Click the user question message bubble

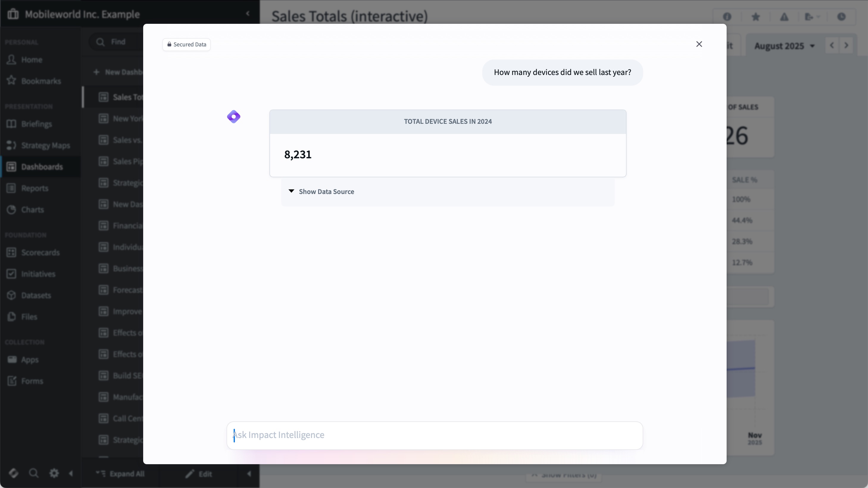coord(562,72)
